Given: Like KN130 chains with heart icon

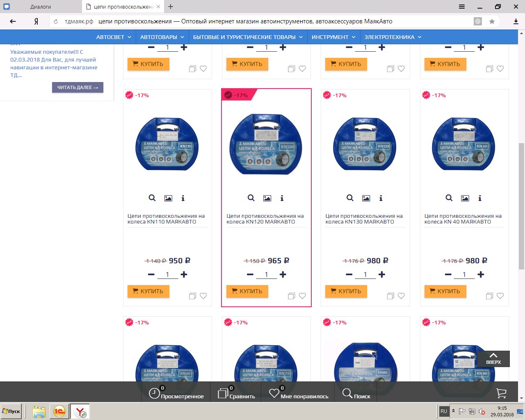Looking at the screenshot, I should click(401, 296).
